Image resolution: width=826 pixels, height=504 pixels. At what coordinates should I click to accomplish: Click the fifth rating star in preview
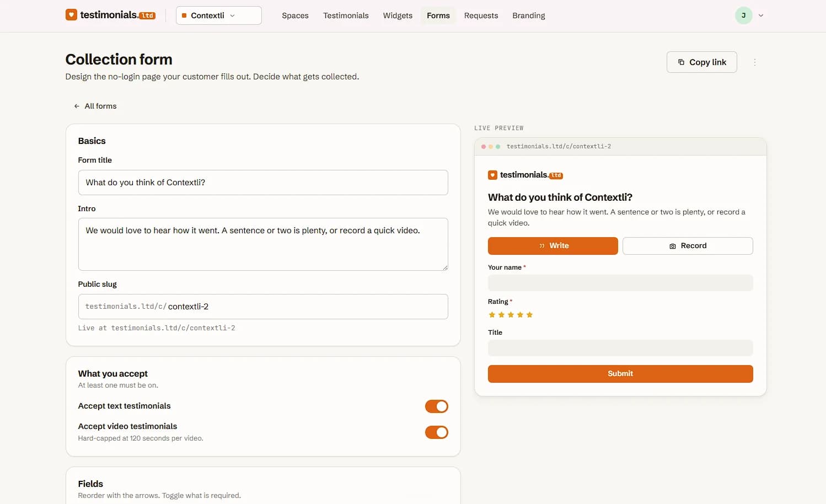(529, 315)
